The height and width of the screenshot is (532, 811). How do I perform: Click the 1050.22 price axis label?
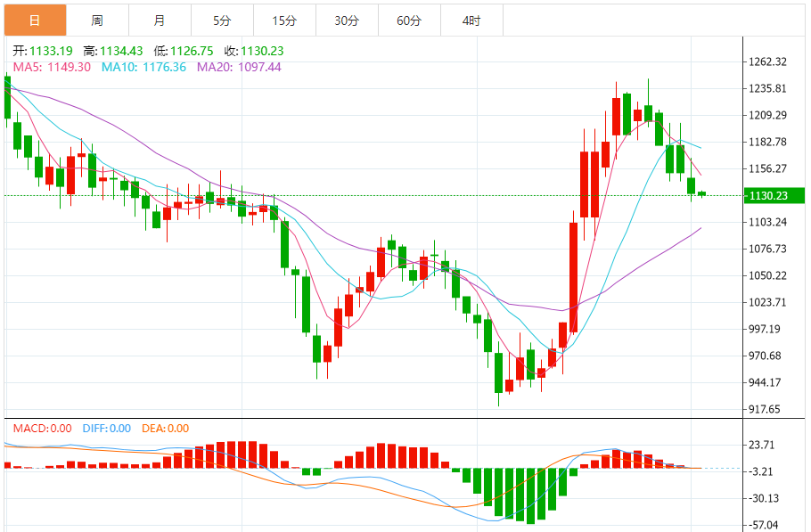point(767,275)
